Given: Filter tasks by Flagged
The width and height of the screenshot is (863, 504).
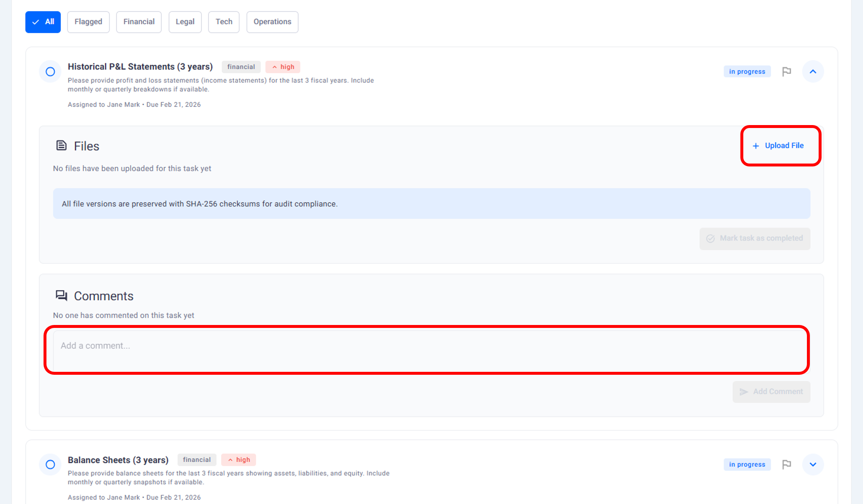Looking at the screenshot, I should [x=88, y=22].
